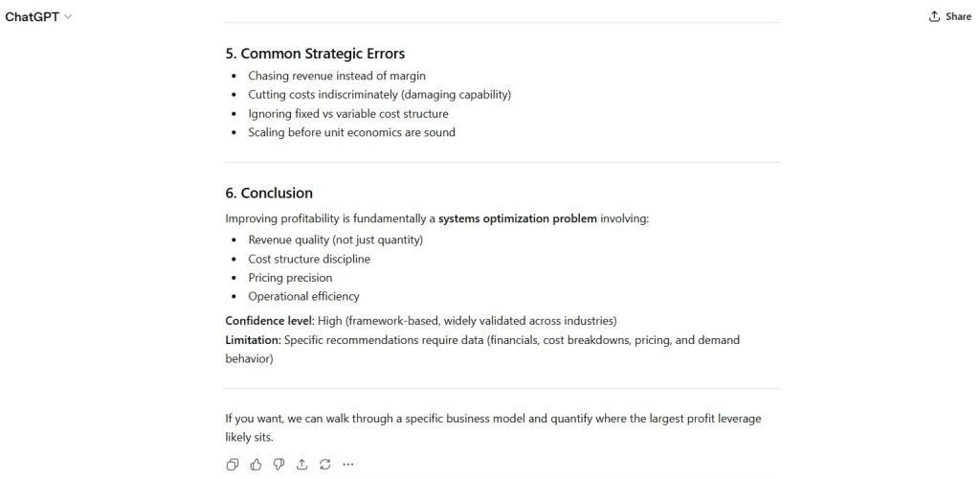Click the Share button in top right
980x479 pixels.
pyautogui.click(x=949, y=16)
